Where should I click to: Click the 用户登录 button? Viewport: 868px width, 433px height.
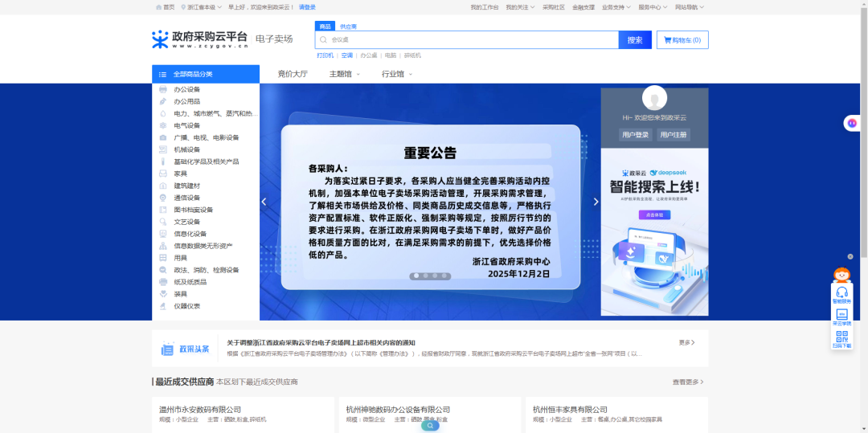click(x=635, y=135)
